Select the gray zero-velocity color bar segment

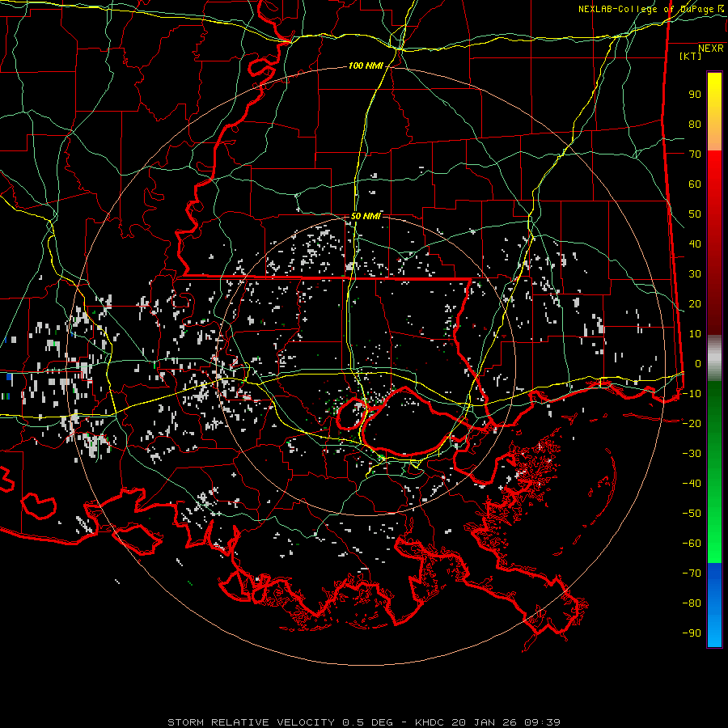pos(714,358)
